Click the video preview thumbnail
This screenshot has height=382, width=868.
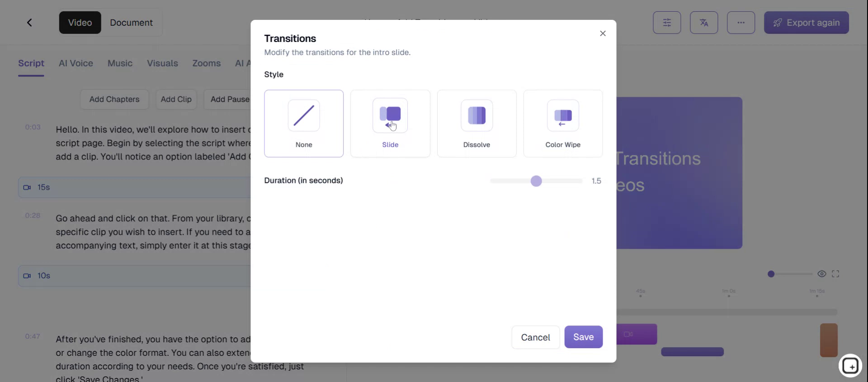[x=679, y=173]
